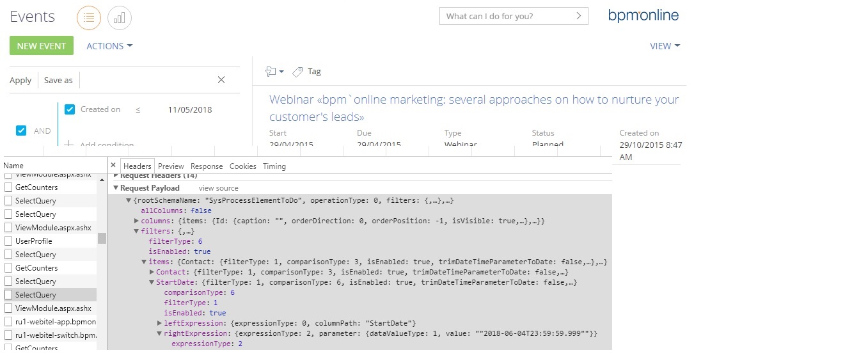Add condition plus icon

[69, 145]
